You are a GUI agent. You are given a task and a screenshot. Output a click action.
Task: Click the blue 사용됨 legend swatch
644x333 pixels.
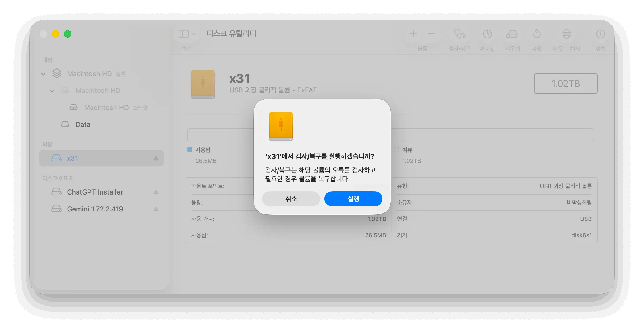pos(189,150)
